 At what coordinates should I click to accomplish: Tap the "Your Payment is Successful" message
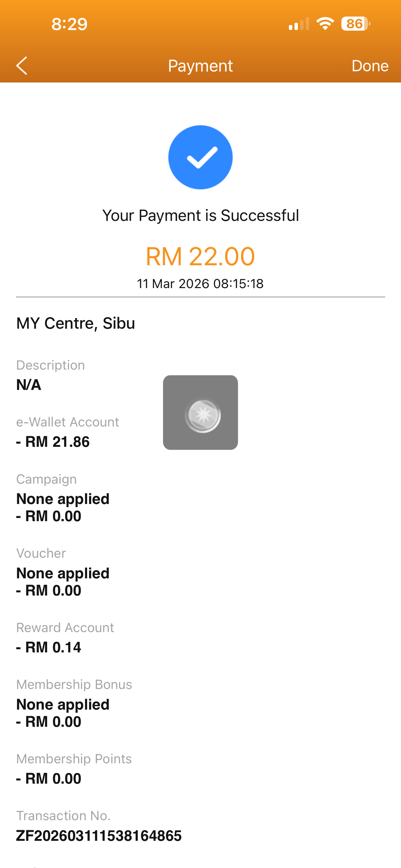pyautogui.click(x=200, y=215)
